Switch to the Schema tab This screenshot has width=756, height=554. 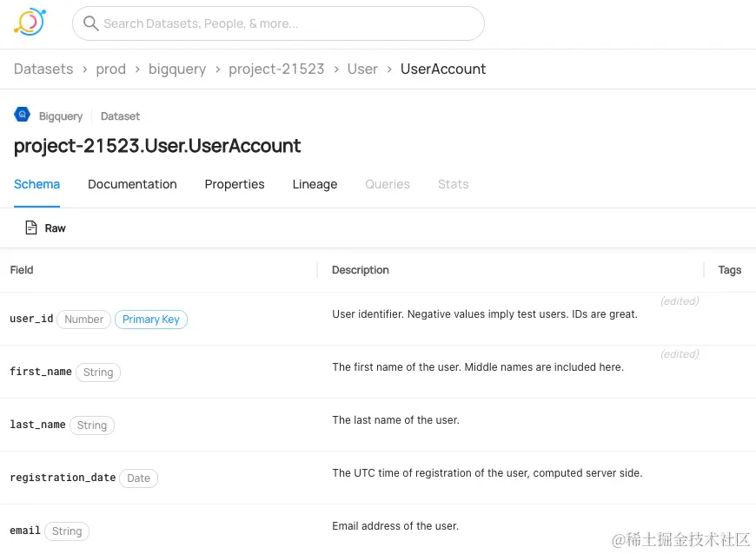(36, 184)
